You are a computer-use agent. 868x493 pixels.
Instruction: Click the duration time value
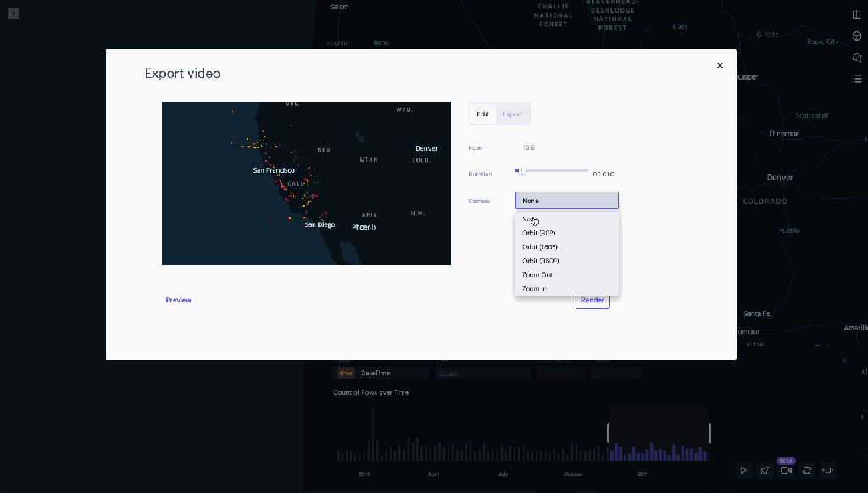point(604,174)
